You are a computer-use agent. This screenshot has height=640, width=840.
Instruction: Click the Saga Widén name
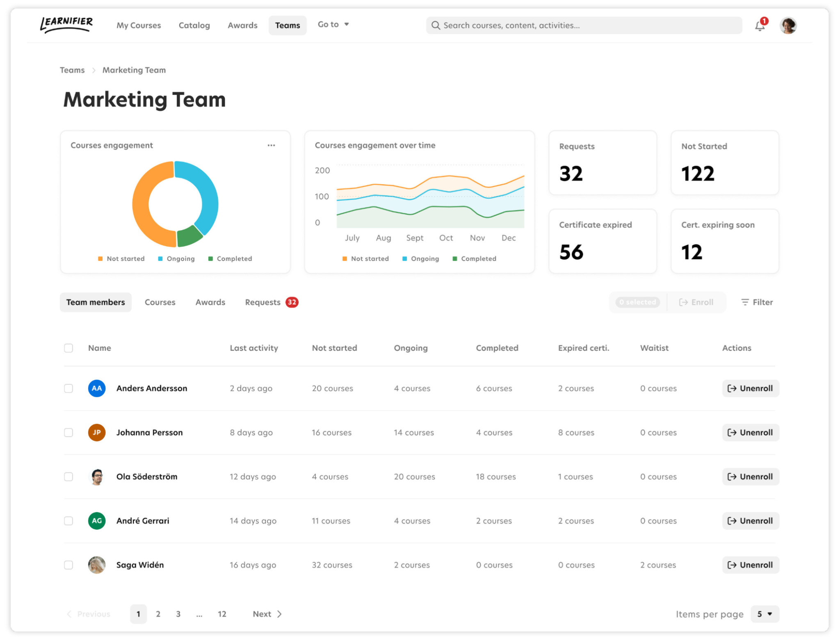(140, 565)
